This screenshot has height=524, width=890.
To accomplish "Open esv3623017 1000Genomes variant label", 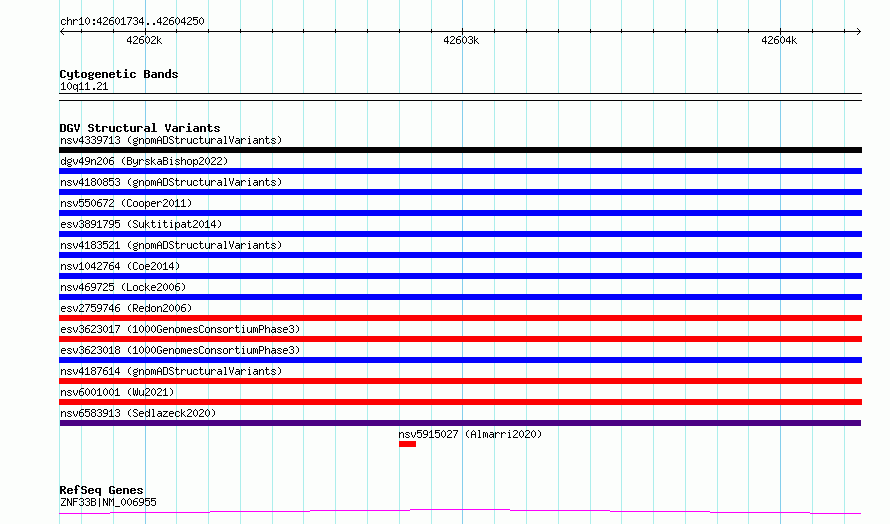I will click(180, 329).
